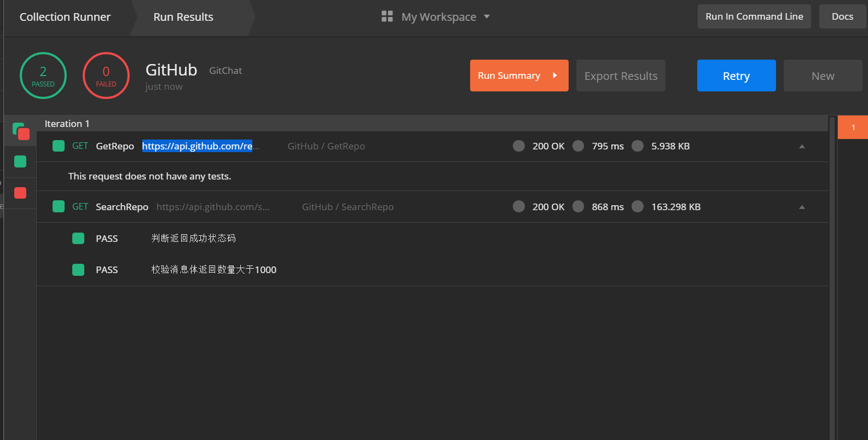
Task: Show all results with combined green-red filter
Action: point(21,131)
